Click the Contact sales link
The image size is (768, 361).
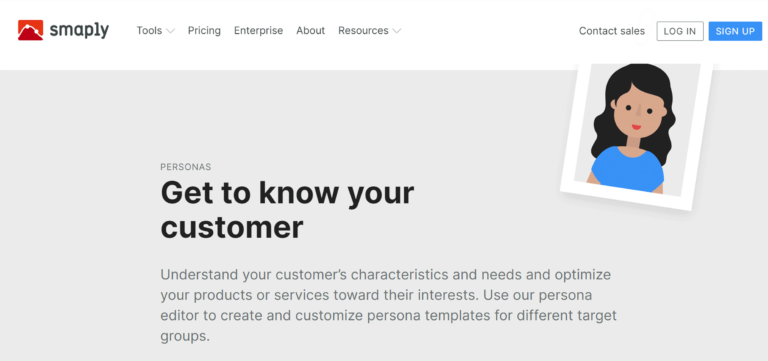point(612,31)
